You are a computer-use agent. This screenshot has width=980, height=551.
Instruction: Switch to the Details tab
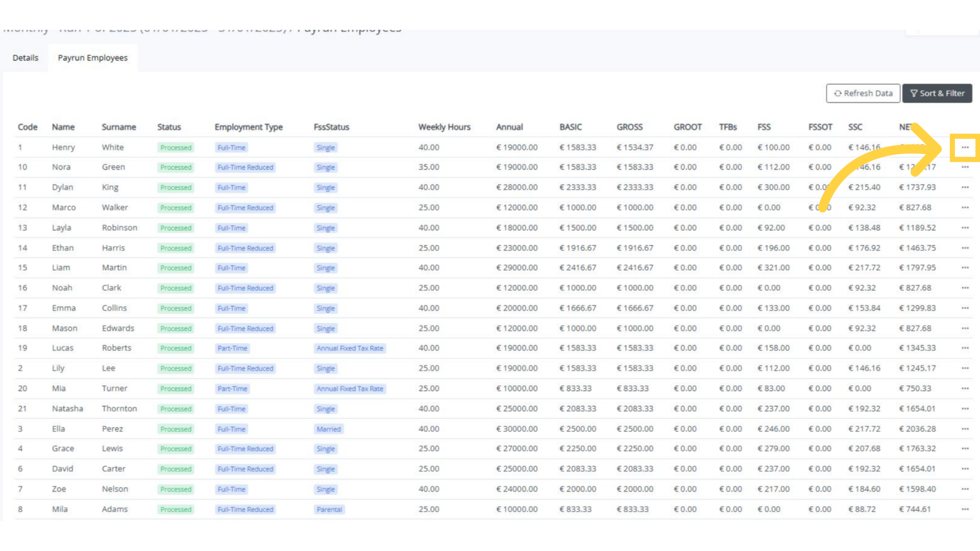pyautogui.click(x=26, y=58)
